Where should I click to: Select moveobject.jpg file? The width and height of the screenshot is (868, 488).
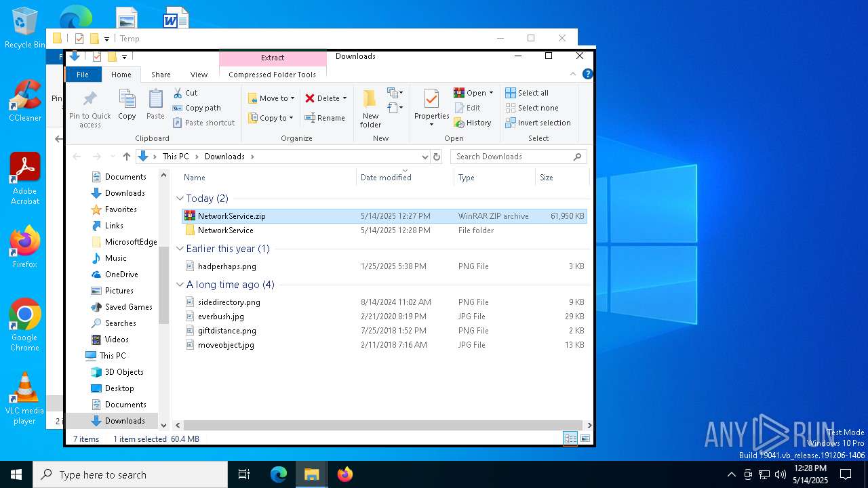[x=384, y=345]
